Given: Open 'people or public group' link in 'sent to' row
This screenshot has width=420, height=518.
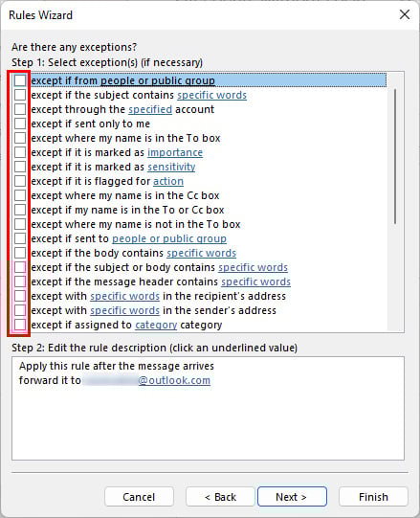Looking at the screenshot, I should [x=169, y=238].
